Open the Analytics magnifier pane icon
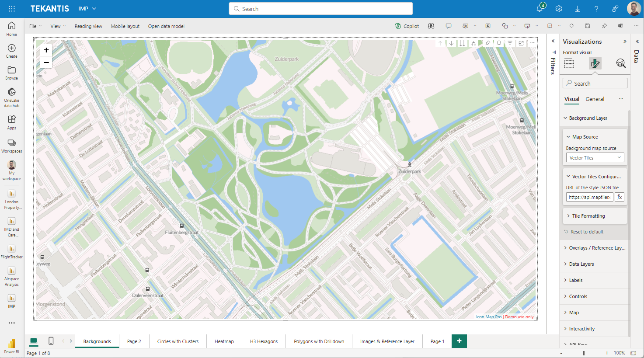The height and width of the screenshot is (358, 644). click(620, 63)
